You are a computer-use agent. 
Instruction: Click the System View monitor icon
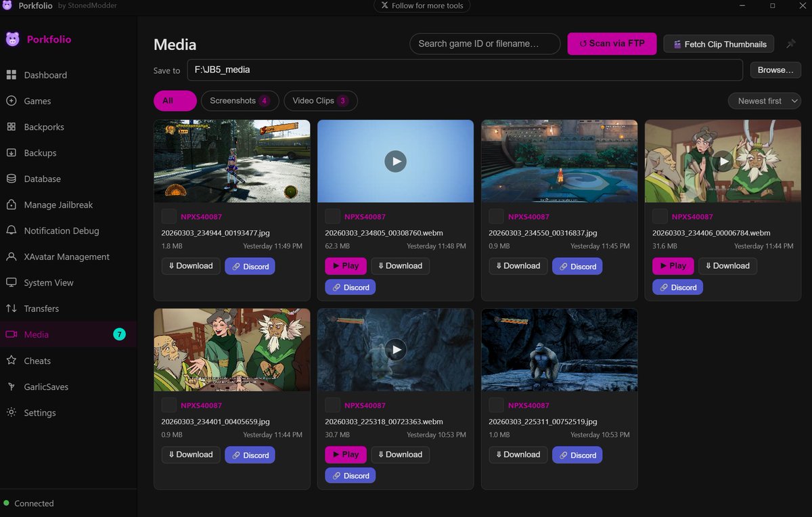tap(12, 282)
